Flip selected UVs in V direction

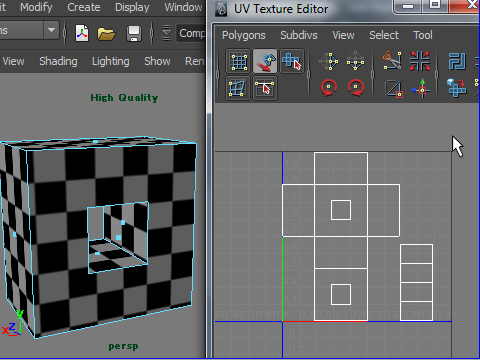(355, 61)
